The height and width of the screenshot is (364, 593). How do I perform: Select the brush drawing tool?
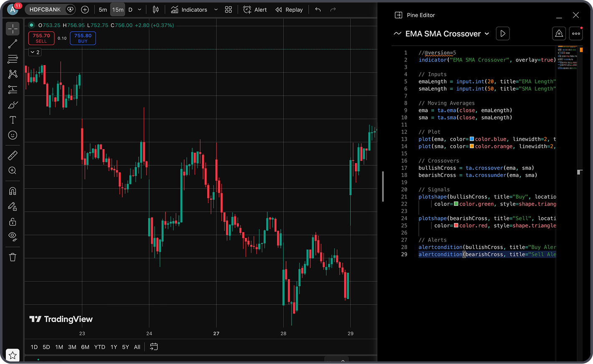pyautogui.click(x=13, y=105)
